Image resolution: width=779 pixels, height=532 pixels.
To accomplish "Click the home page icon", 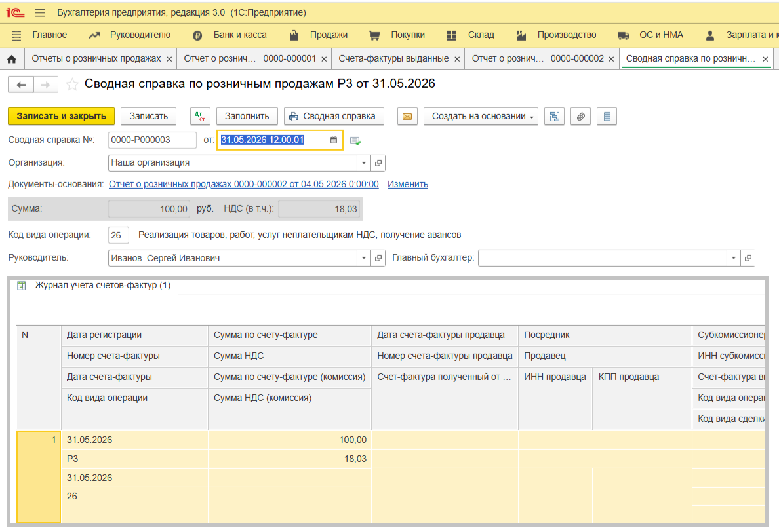I will tap(11, 59).
